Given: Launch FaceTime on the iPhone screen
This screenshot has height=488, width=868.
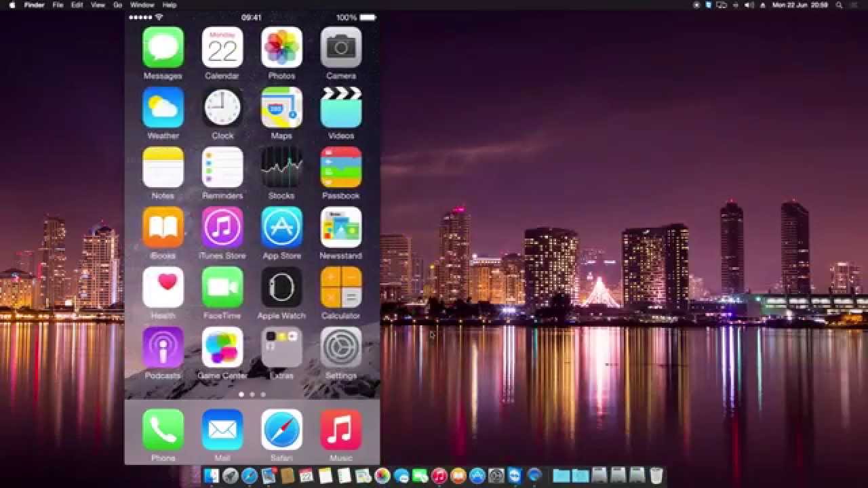Looking at the screenshot, I should tap(222, 287).
